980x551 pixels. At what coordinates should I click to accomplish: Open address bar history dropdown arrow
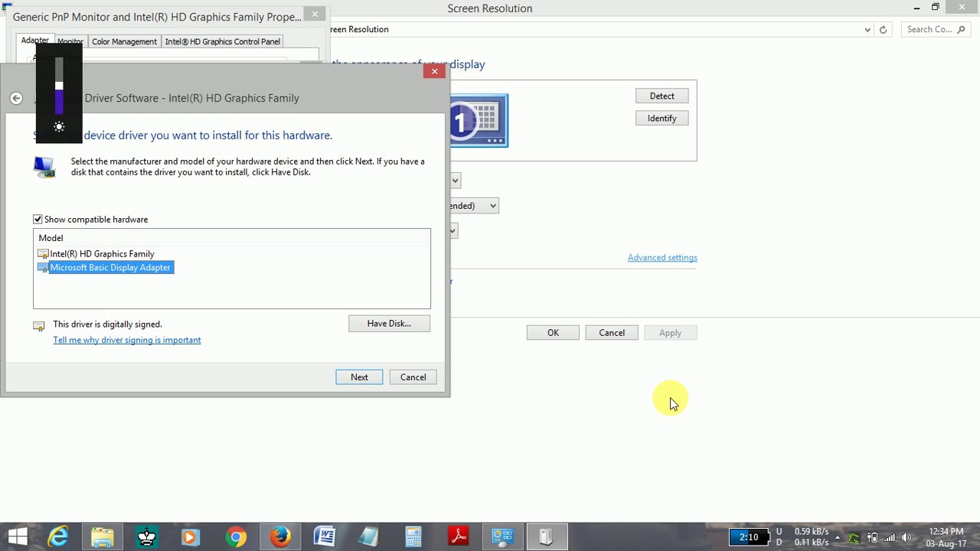click(x=867, y=30)
